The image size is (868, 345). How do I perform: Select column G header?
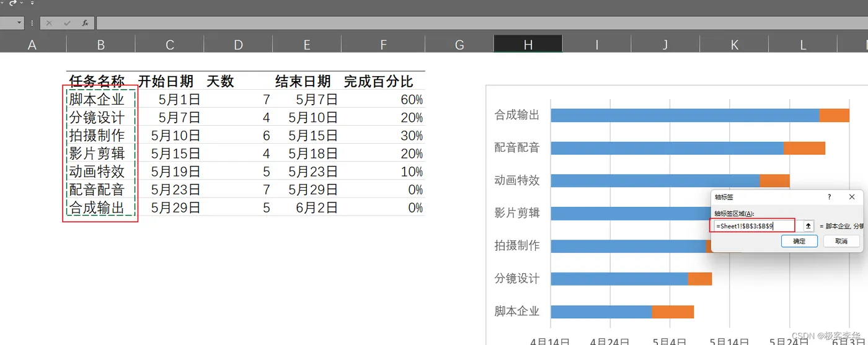(x=459, y=45)
